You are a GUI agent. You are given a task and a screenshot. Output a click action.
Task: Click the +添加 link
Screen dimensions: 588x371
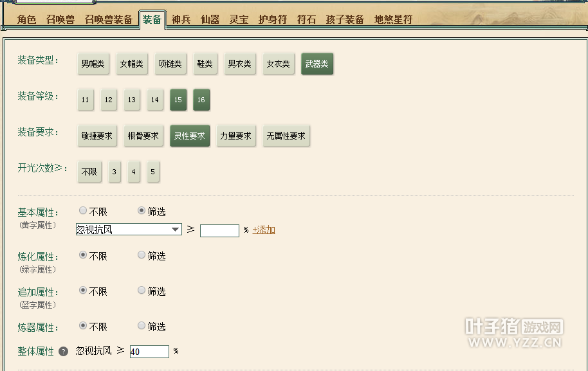(264, 230)
